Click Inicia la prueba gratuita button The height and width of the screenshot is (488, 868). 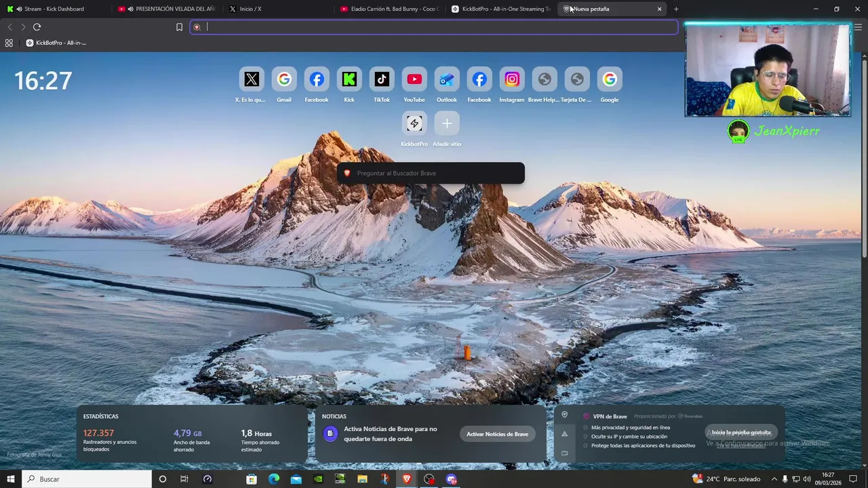741,432
